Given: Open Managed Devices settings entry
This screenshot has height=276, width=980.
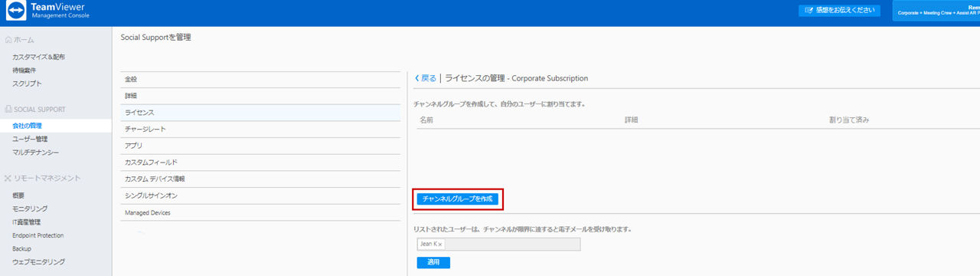Looking at the screenshot, I should click(260, 212).
